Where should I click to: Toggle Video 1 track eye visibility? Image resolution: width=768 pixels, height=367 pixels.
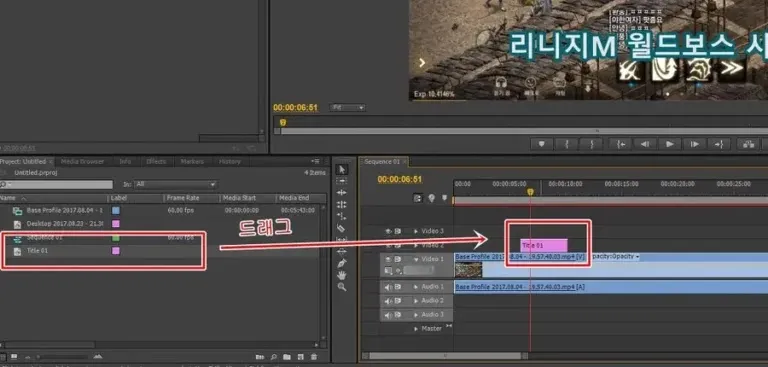pos(388,259)
